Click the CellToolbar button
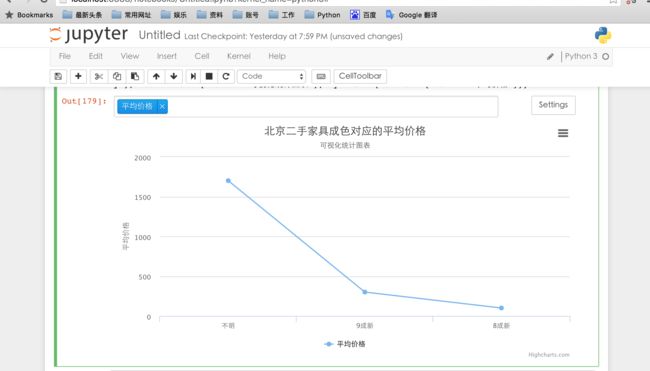Image resolution: width=650 pixels, height=371 pixels. tap(360, 76)
